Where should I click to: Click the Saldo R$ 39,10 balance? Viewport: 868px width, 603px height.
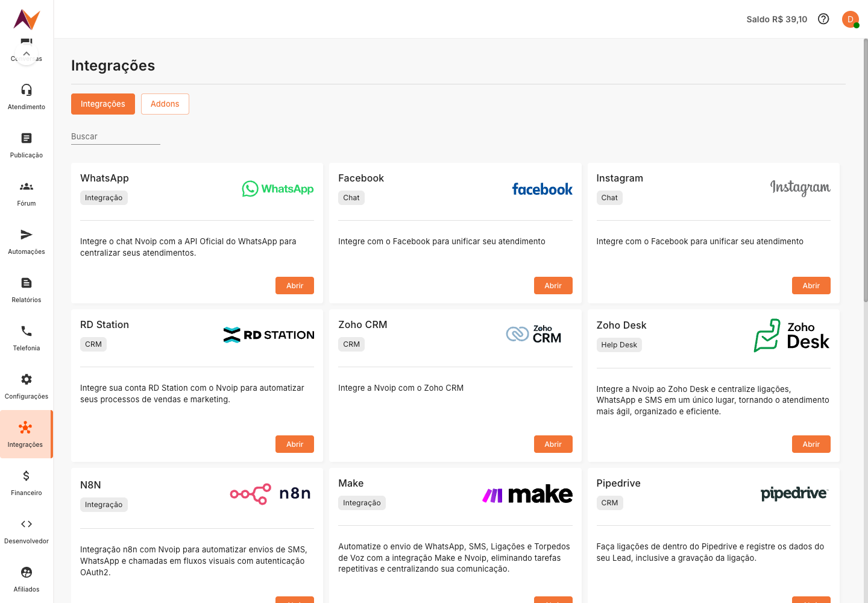click(776, 19)
